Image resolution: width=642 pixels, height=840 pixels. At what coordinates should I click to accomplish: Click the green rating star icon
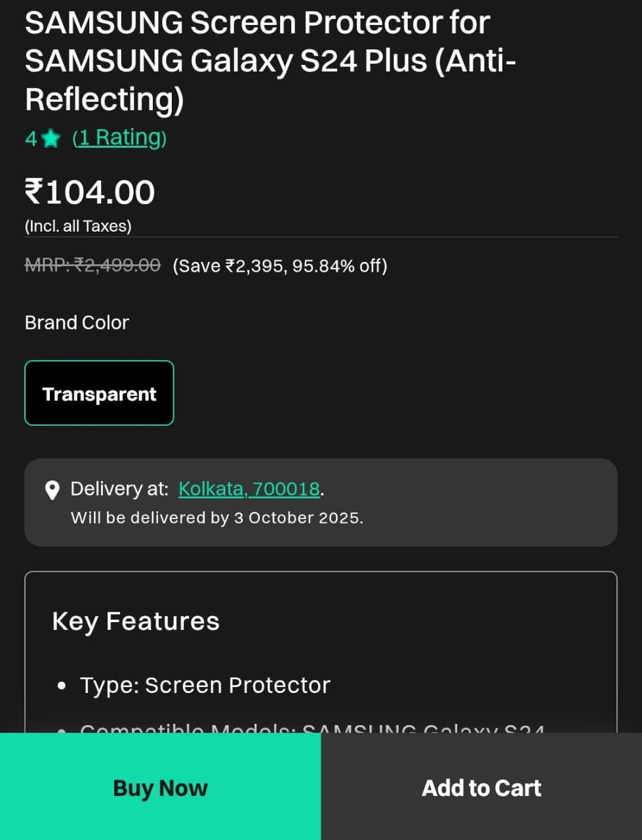pos(50,138)
